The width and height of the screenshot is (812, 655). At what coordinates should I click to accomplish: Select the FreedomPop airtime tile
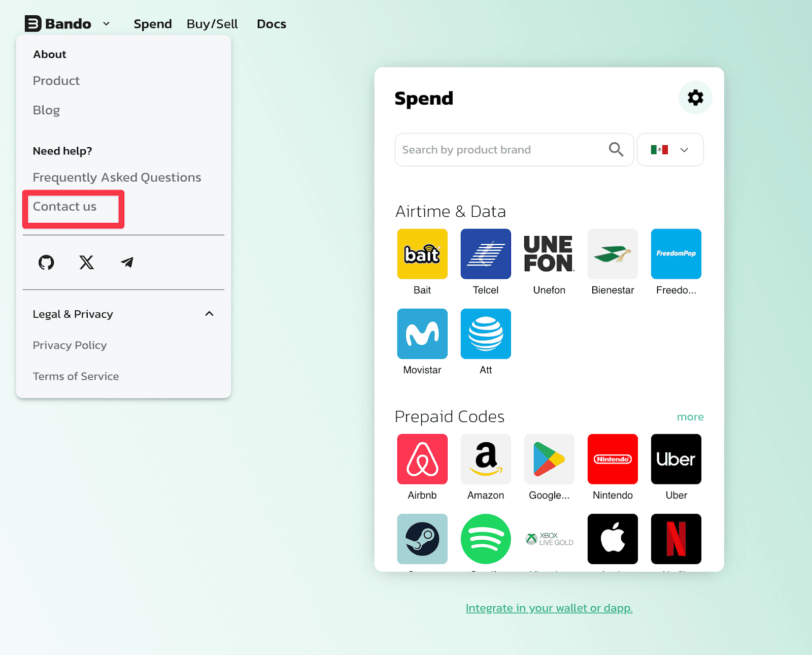(676, 254)
